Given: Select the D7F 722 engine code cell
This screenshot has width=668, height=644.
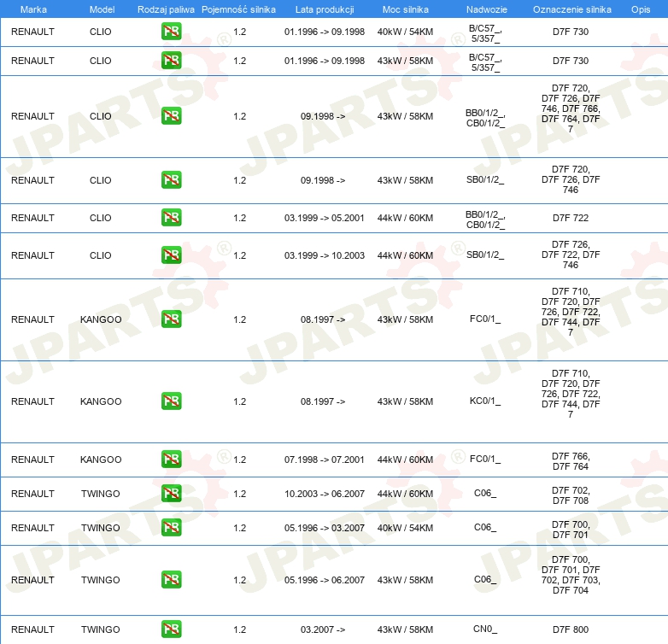Looking at the screenshot, I should pyautogui.click(x=571, y=218).
